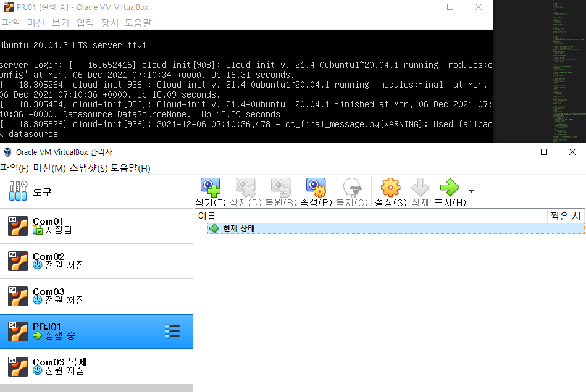Viewport: 586px width, 392px height.
Task: Click the Show (표시) green arrow icon
Action: tap(450, 188)
